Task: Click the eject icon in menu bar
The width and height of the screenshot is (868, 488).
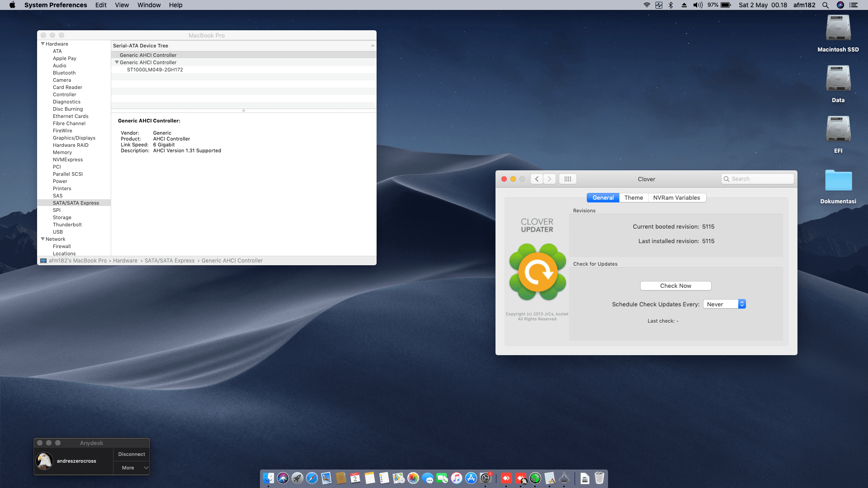Action: [x=684, y=5]
